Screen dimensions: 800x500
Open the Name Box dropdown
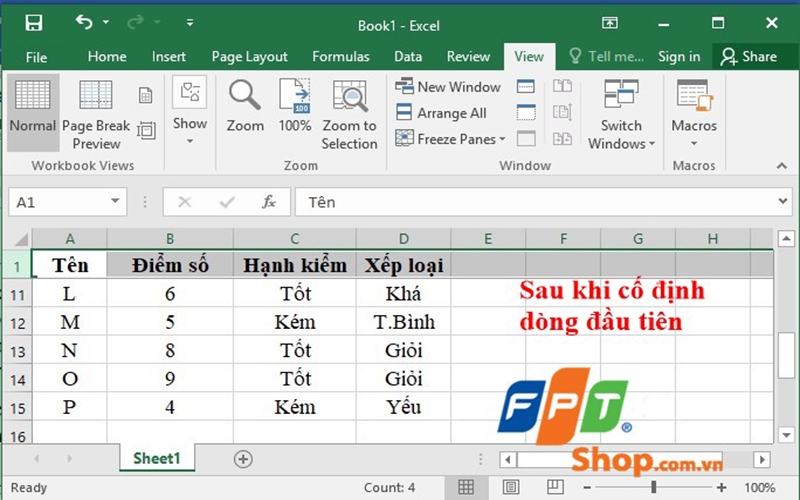coord(115,201)
